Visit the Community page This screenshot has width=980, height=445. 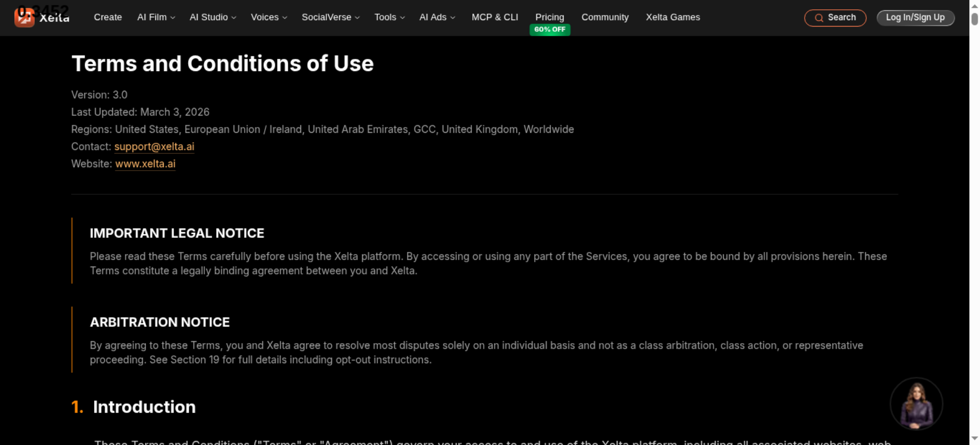point(605,17)
